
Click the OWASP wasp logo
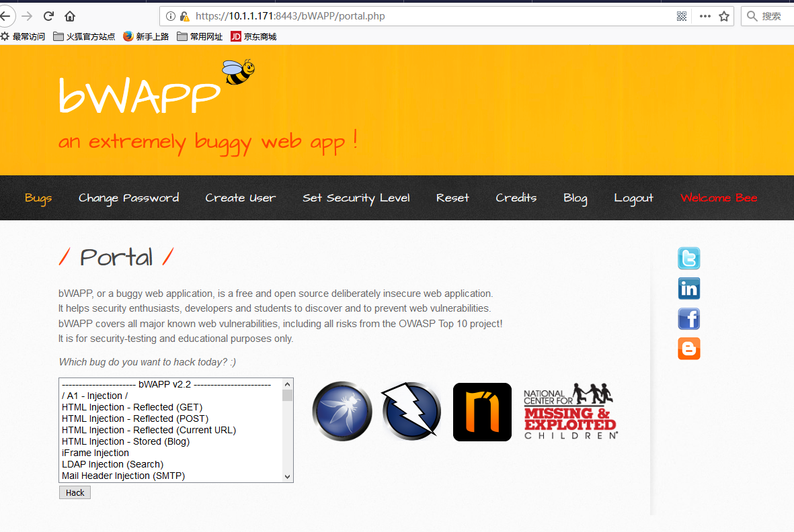(x=342, y=411)
